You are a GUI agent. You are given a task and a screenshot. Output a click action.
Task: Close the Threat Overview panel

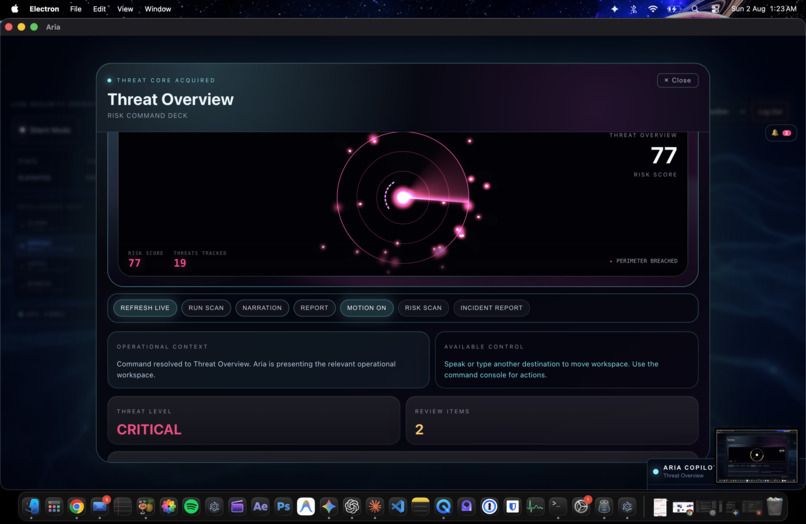[677, 80]
